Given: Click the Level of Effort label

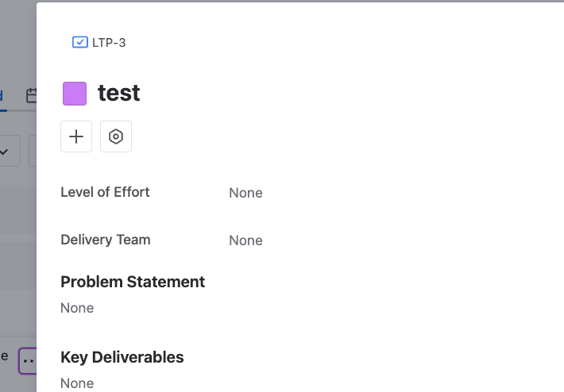Looking at the screenshot, I should [105, 192].
